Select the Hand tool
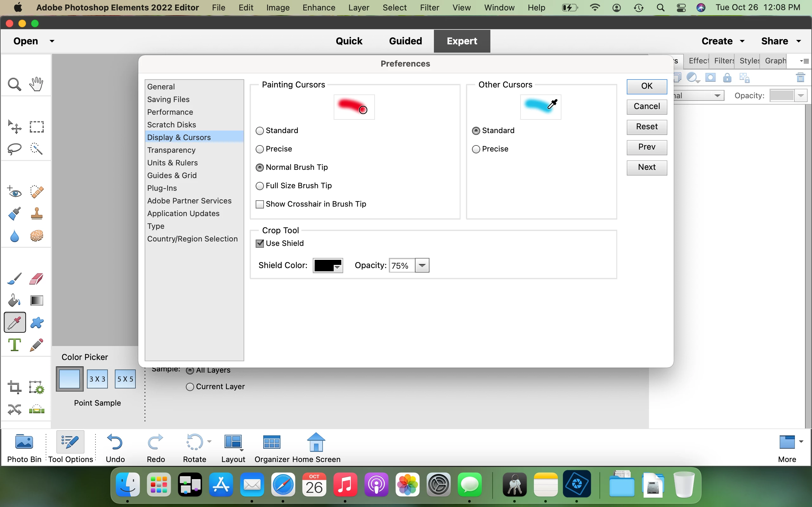 [x=36, y=84]
